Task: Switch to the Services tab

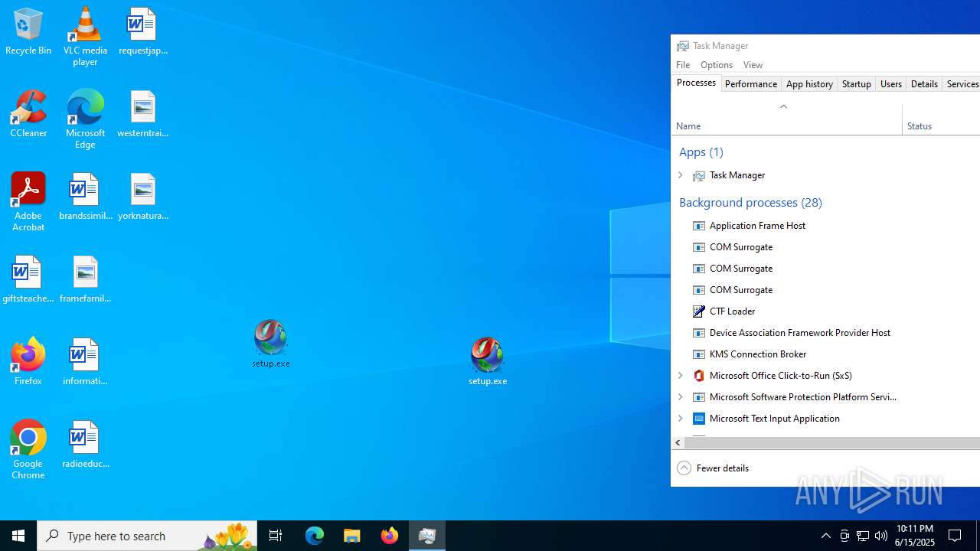Action: click(x=962, y=84)
